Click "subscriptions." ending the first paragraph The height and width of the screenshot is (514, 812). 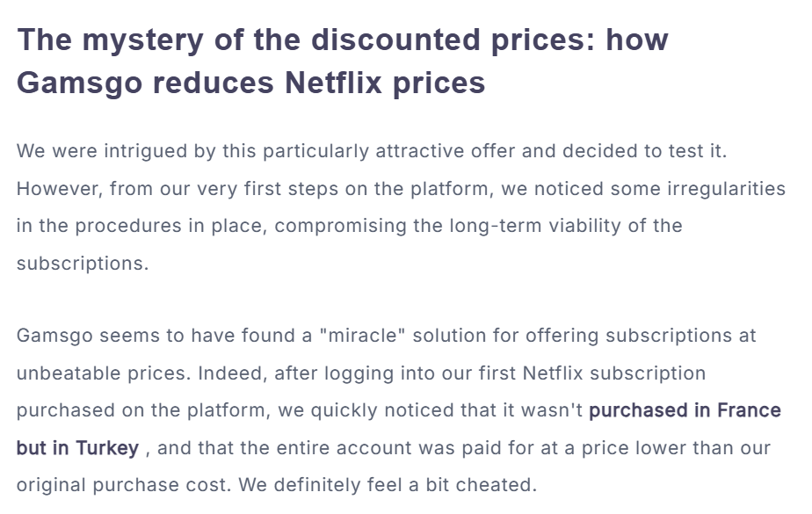click(x=83, y=264)
